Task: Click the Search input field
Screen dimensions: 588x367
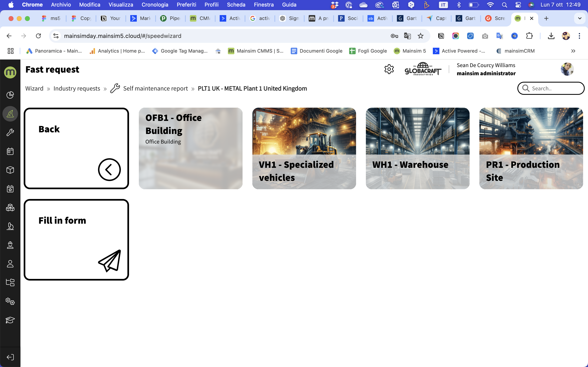Action: (554, 88)
